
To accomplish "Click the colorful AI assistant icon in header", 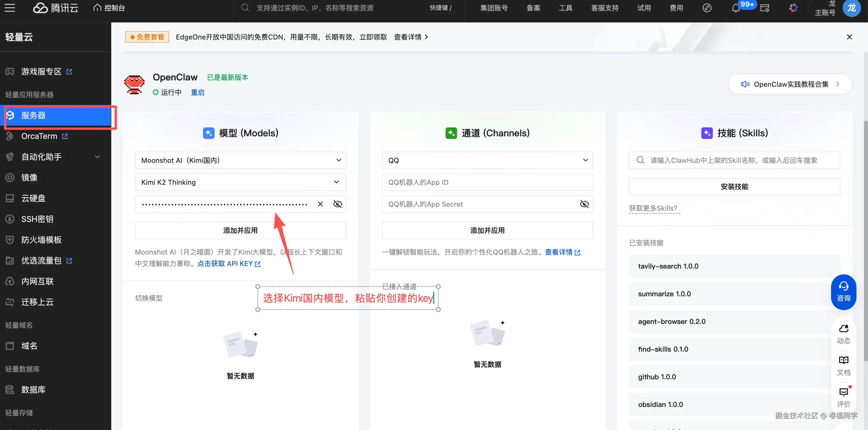I will pos(793,8).
